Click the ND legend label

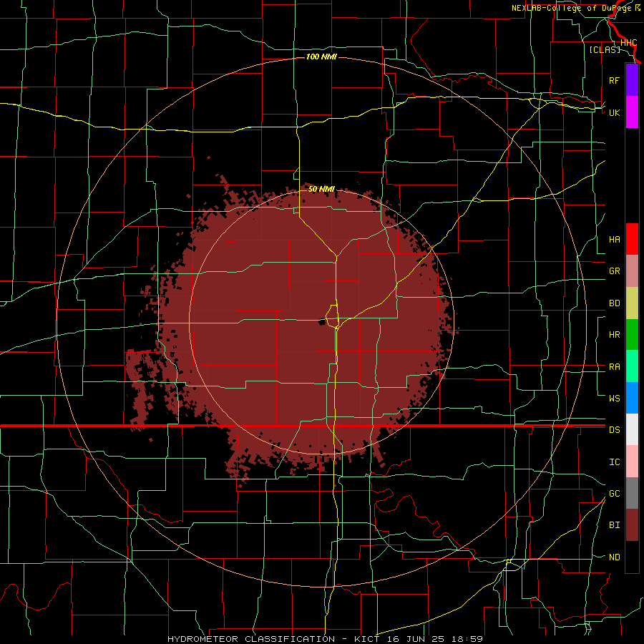[614, 557]
